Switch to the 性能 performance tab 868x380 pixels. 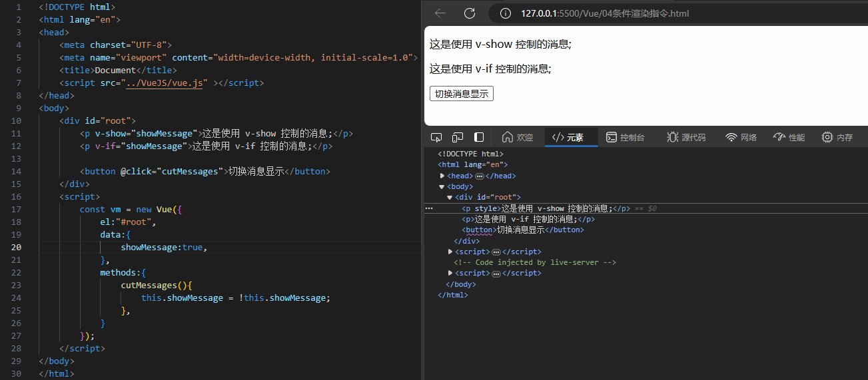[x=789, y=137]
